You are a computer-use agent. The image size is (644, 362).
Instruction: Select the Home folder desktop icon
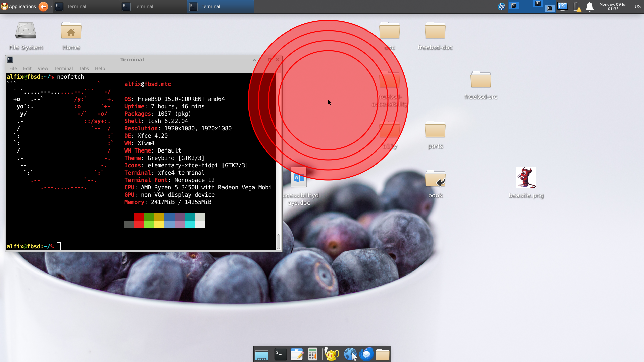(x=71, y=36)
